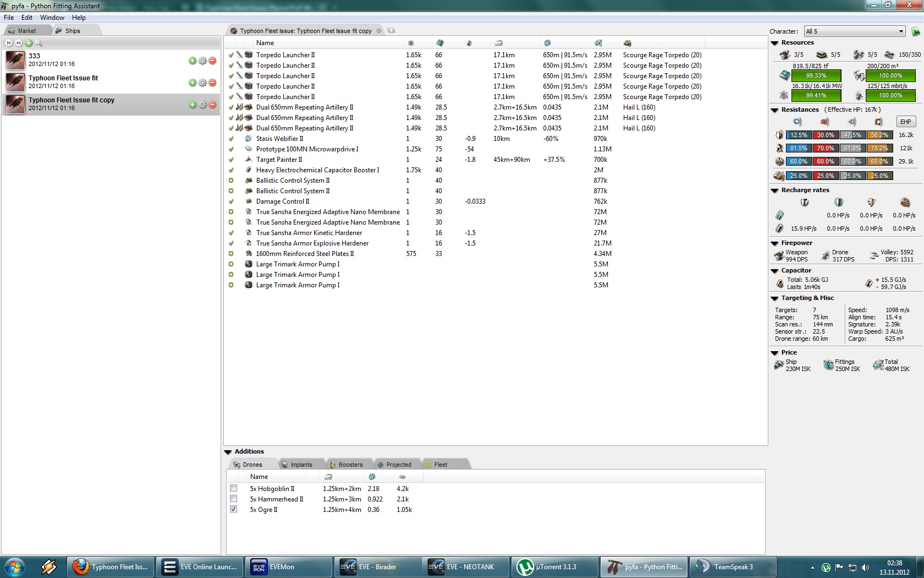
Task: Open the File menu
Action: tap(9, 18)
